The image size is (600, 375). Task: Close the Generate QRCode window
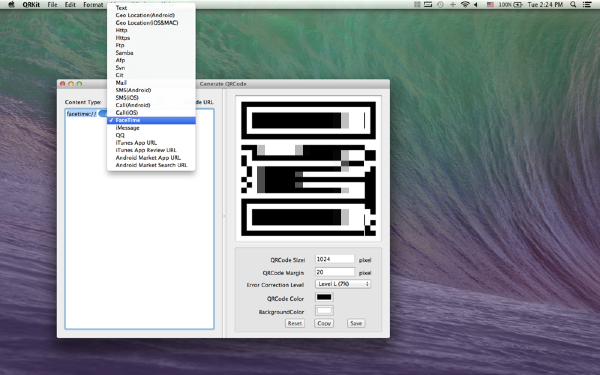[63, 83]
